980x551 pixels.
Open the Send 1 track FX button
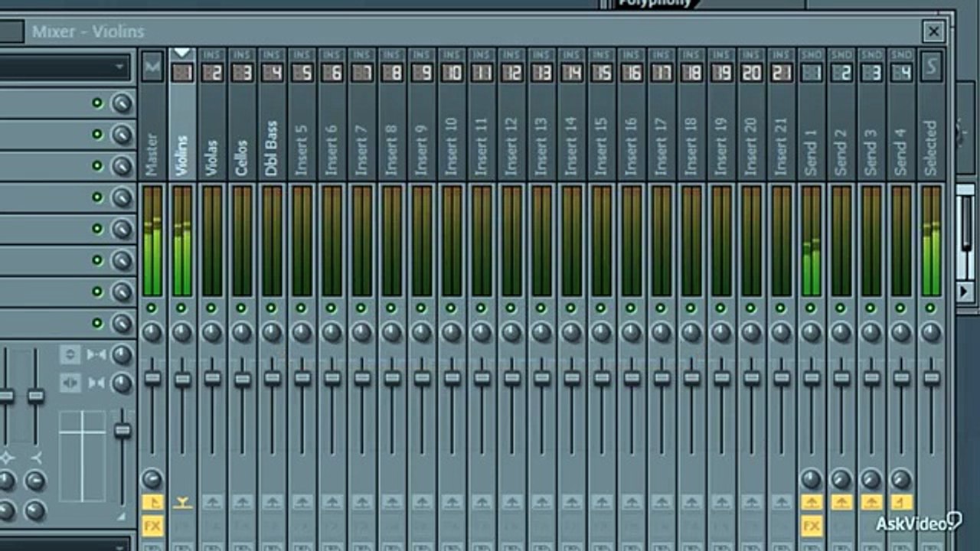(x=811, y=526)
